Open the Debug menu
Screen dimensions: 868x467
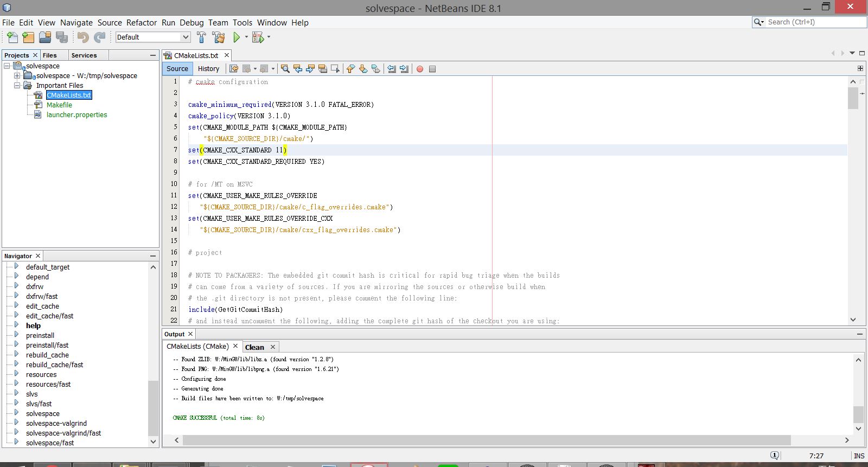192,22
